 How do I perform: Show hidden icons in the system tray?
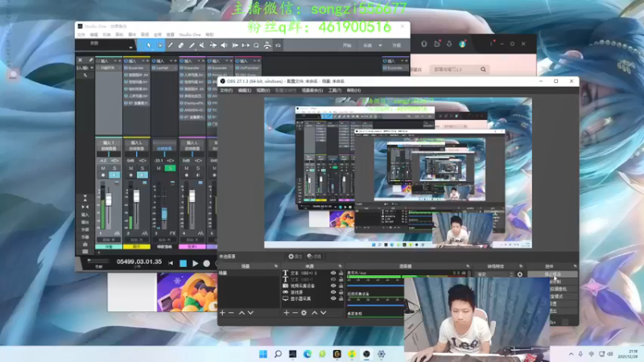tap(571, 354)
